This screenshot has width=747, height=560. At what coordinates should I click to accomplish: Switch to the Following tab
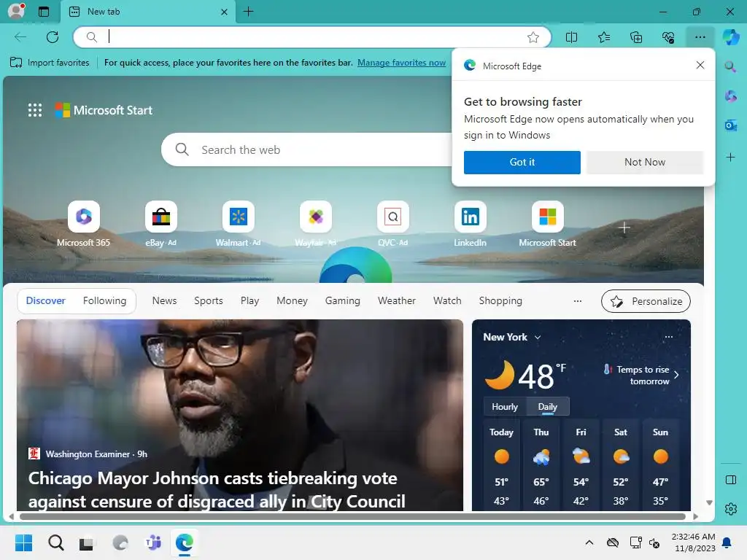(x=105, y=301)
